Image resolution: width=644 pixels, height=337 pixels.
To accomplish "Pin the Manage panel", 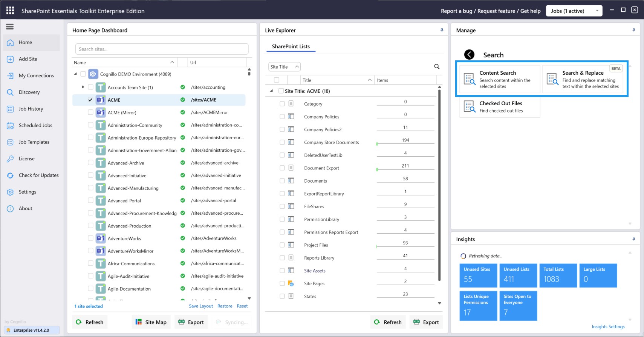I will point(633,30).
